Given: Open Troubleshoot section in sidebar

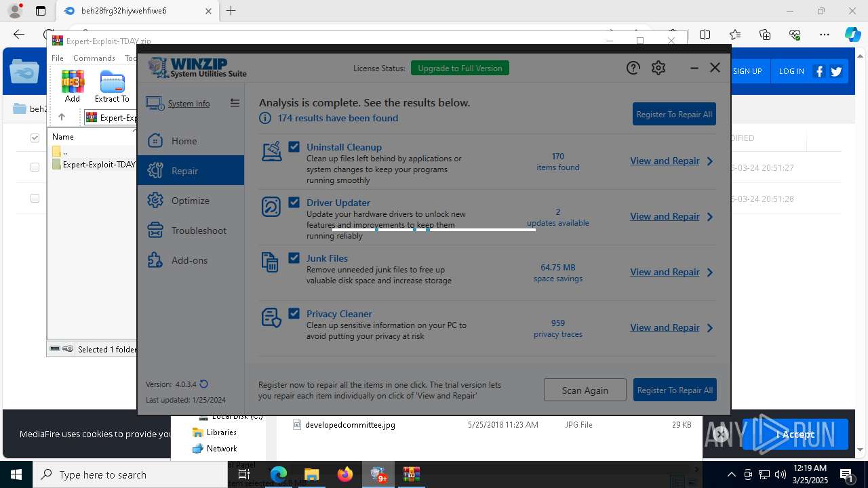Looking at the screenshot, I should click(191, 230).
